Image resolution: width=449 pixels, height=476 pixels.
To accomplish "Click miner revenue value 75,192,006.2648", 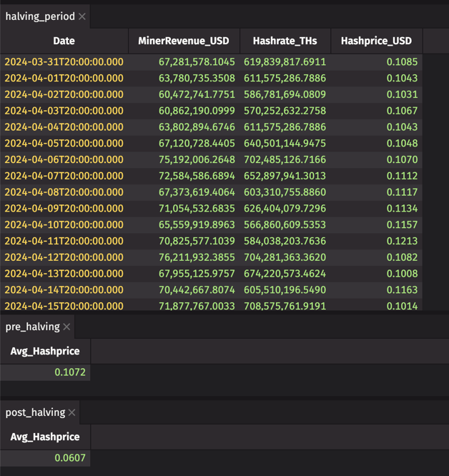I will click(x=197, y=159).
